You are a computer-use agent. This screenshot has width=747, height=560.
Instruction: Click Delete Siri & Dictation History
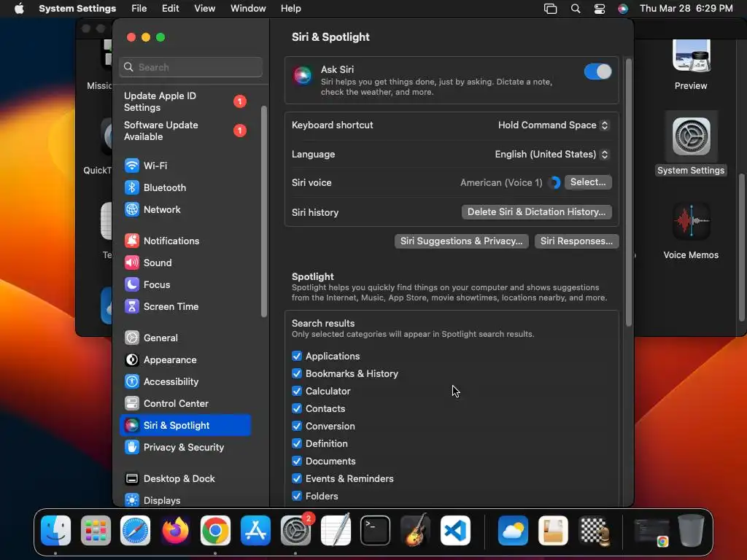coord(536,212)
